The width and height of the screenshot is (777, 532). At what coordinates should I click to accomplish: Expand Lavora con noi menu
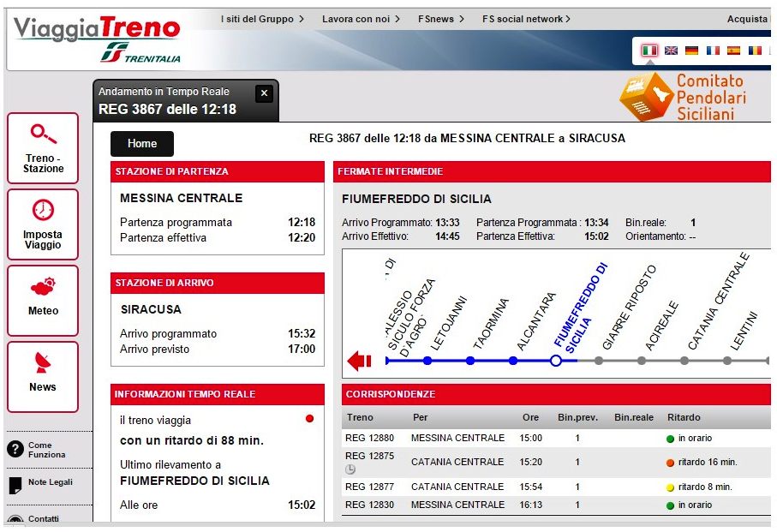click(x=361, y=19)
